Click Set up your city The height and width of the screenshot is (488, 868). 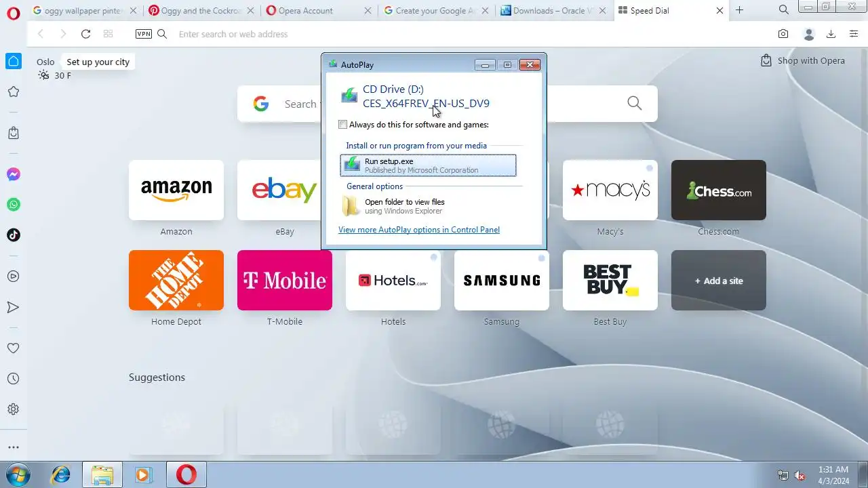click(98, 62)
